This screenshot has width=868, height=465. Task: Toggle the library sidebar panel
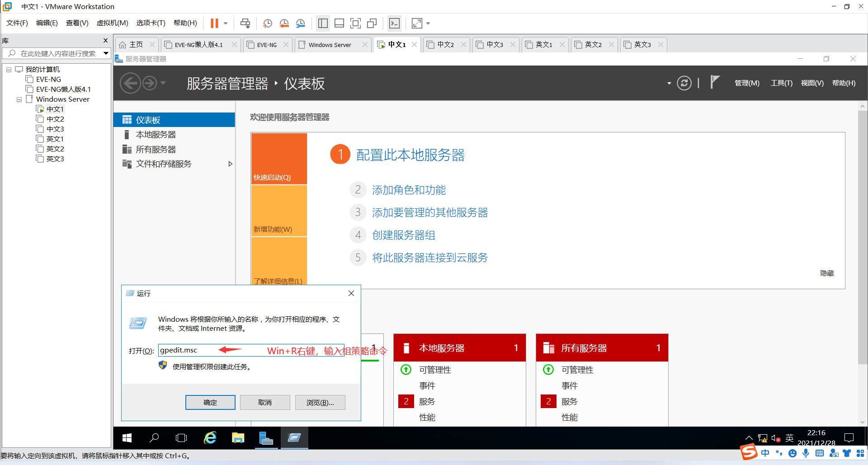click(x=323, y=23)
